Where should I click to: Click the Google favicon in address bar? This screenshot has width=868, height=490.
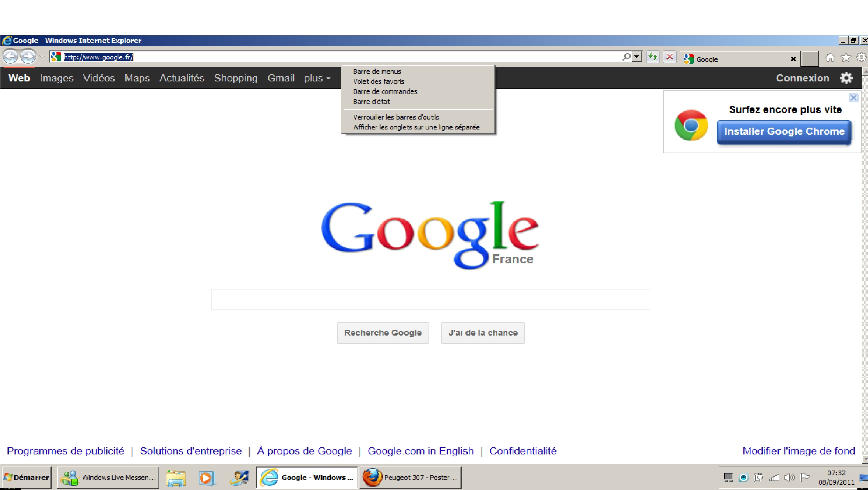[x=56, y=57]
